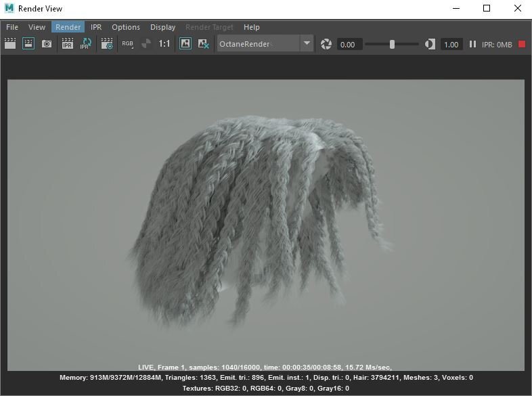
Task: Click the render region icon
Action: tap(28, 44)
